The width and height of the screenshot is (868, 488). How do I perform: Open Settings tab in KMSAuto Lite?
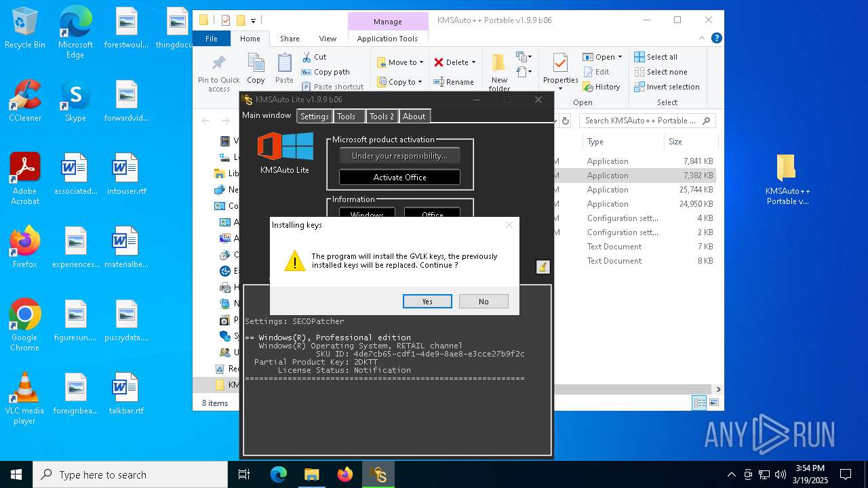click(x=314, y=117)
